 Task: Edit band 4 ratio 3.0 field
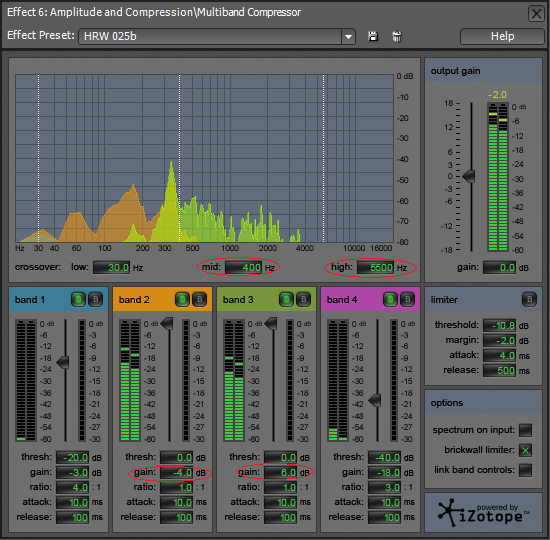pos(384,487)
